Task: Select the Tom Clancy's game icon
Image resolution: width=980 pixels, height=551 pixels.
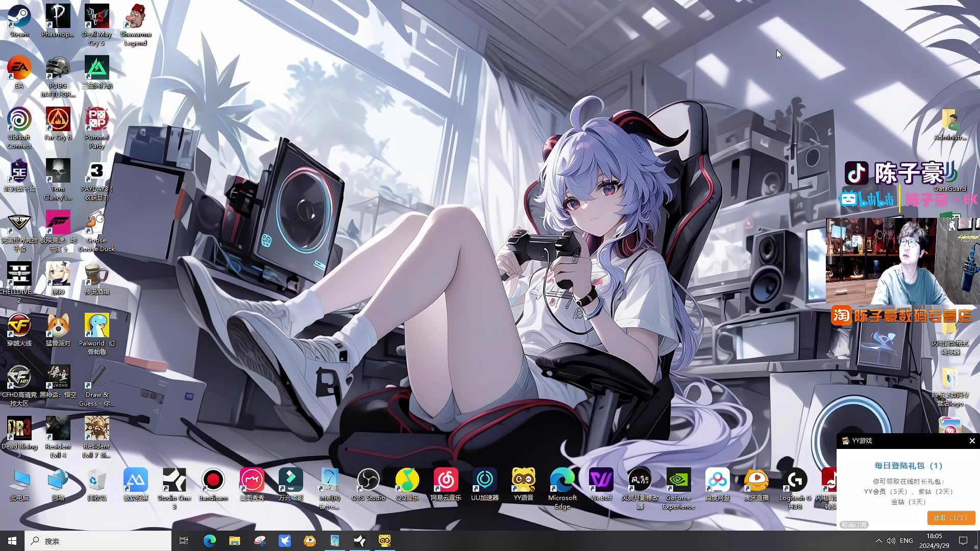Action: click(x=58, y=179)
